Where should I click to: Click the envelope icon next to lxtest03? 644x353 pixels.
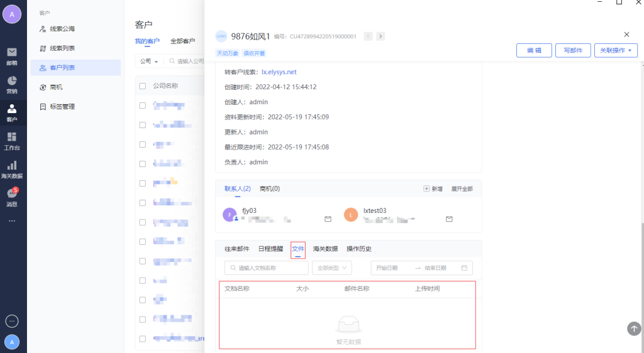point(449,219)
